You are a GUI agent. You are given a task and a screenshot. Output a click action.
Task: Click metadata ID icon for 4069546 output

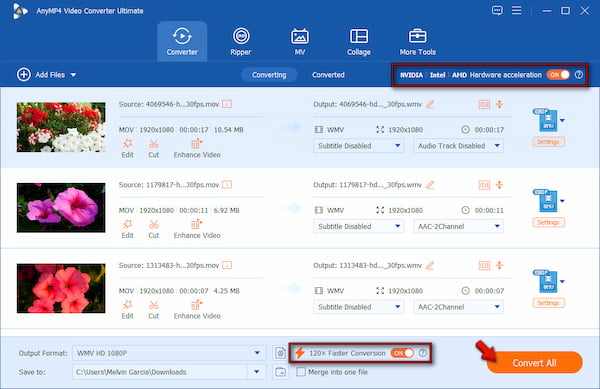pos(484,104)
